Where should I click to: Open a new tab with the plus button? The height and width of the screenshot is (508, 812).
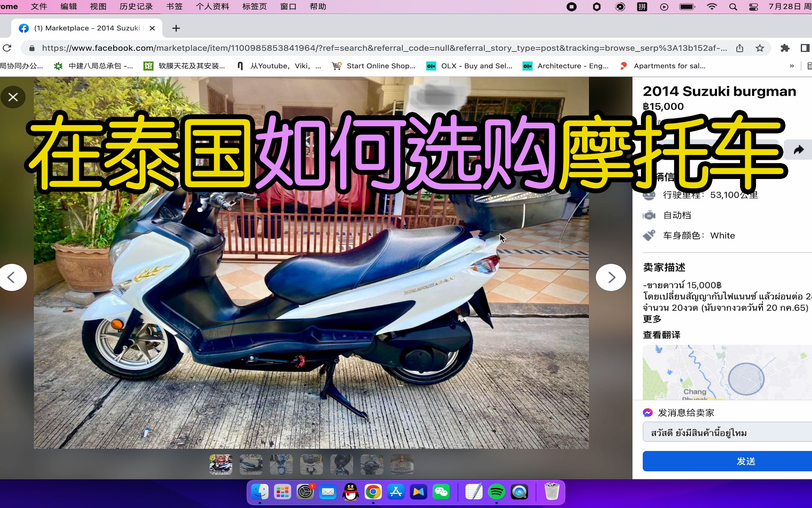pos(176,28)
